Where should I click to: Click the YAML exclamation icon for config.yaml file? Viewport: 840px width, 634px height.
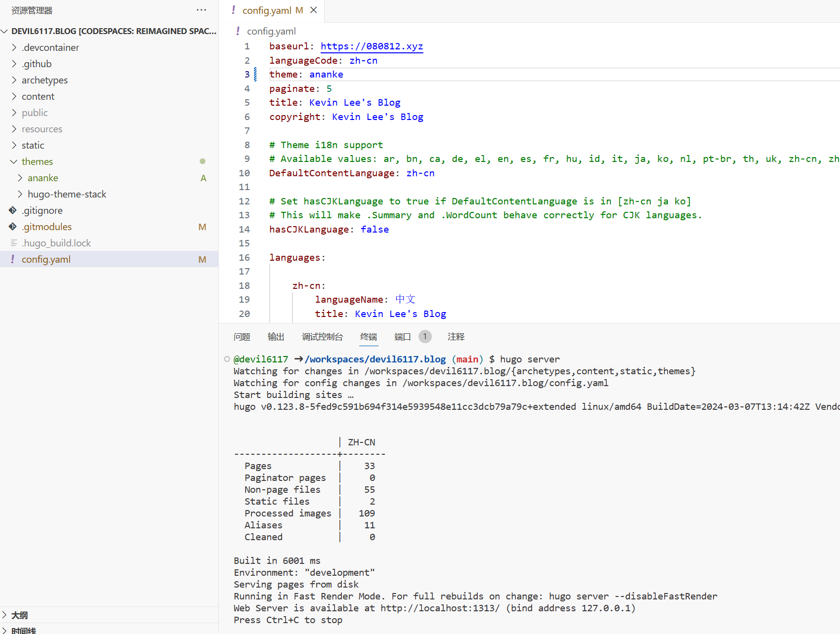(x=13, y=259)
